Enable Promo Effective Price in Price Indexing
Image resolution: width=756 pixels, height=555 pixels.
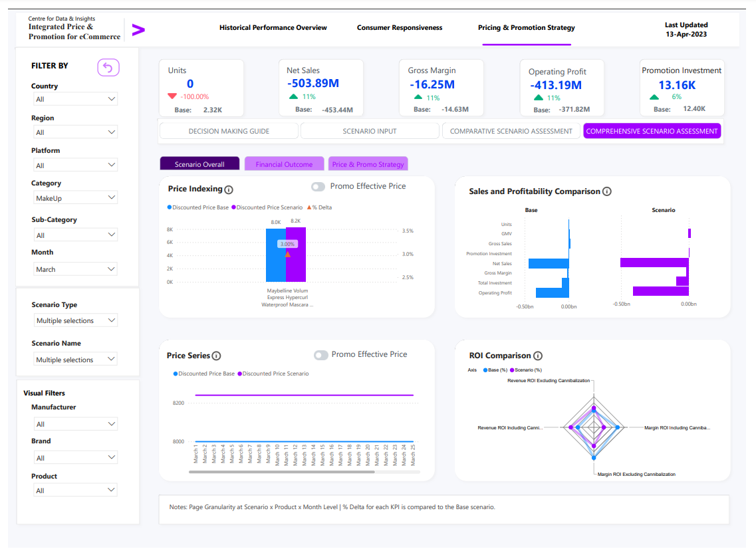pos(317,187)
